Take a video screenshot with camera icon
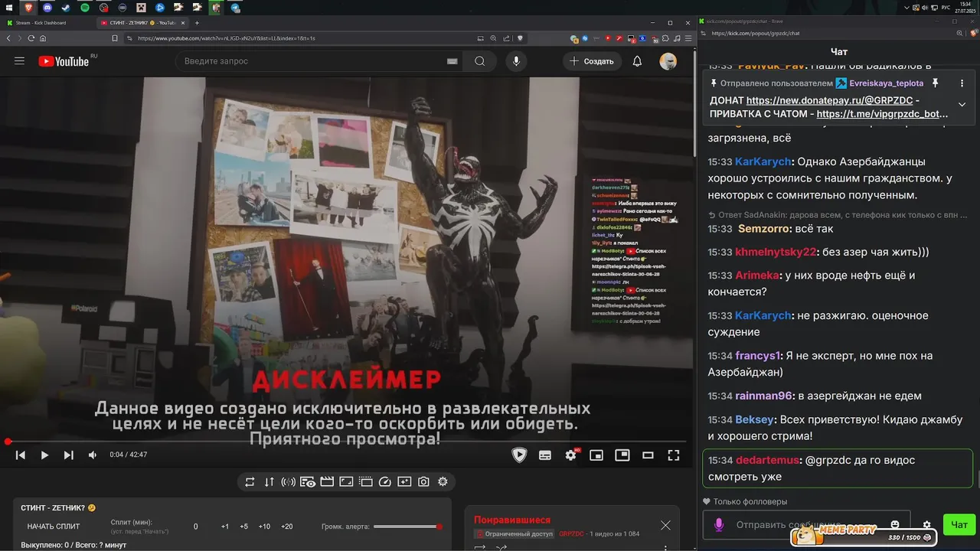Screen dimensions: 980x551 tap(423, 481)
